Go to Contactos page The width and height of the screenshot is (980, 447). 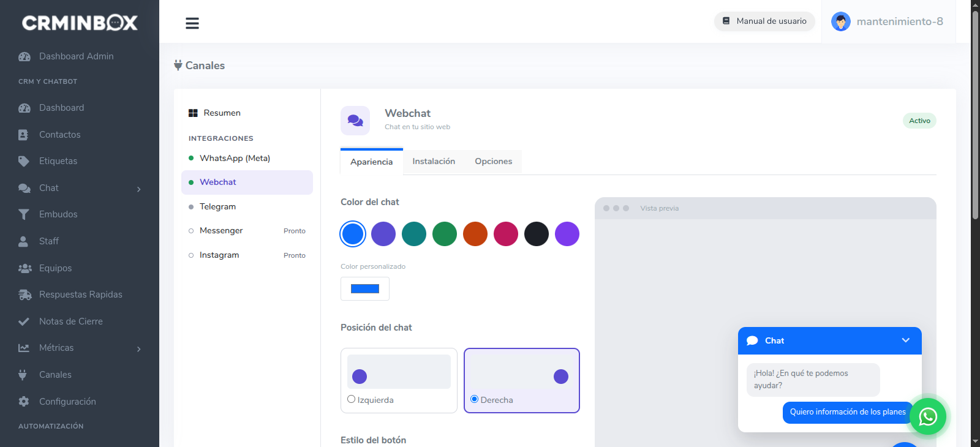coord(60,135)
